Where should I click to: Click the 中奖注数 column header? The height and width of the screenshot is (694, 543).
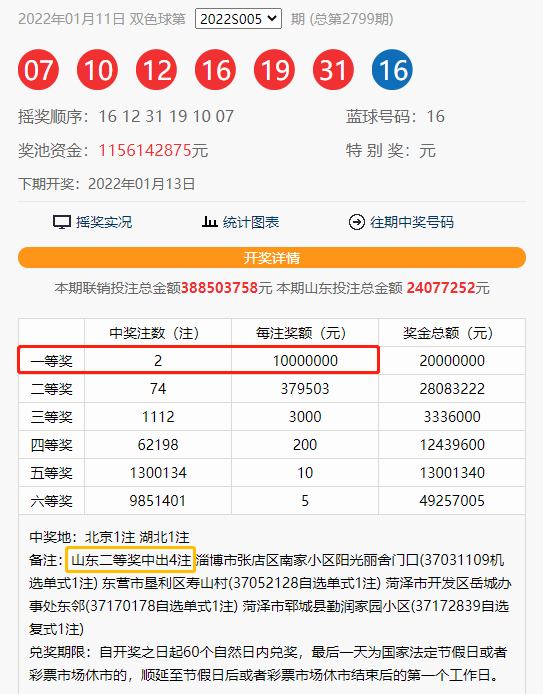158,333
